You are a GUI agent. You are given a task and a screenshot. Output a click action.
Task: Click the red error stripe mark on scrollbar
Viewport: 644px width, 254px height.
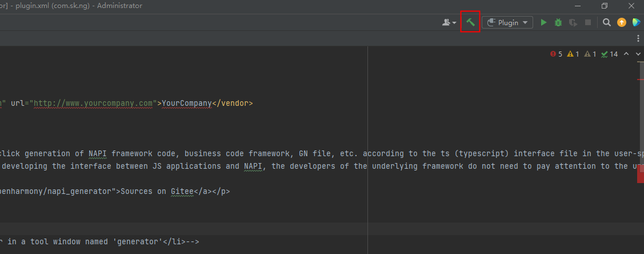pos(641,174)
